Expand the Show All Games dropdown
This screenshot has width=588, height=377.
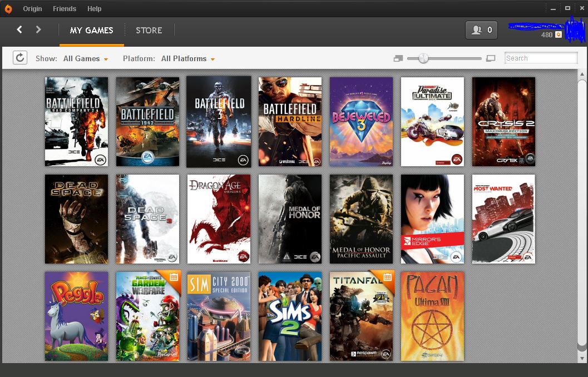click(86, 59)
